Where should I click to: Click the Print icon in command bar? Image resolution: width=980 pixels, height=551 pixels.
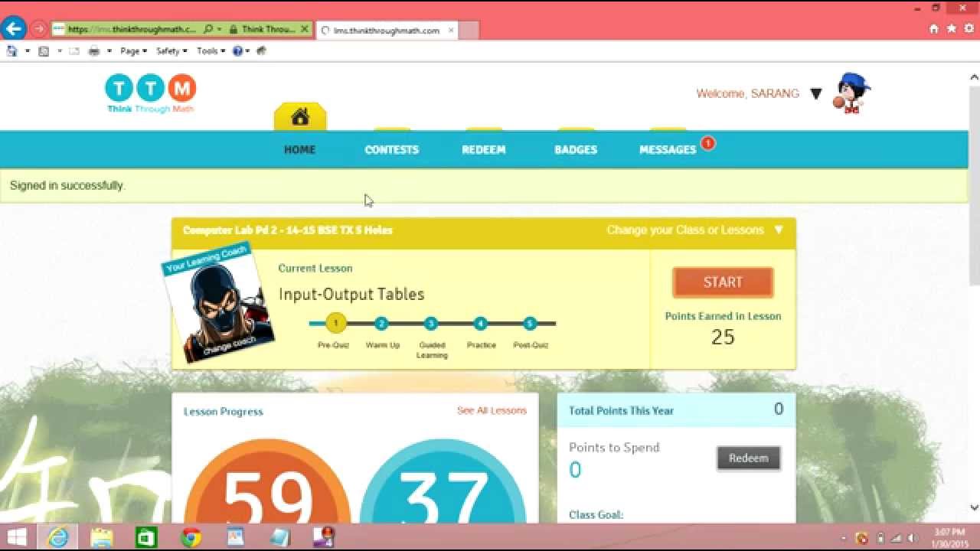(x=94, y=51)
